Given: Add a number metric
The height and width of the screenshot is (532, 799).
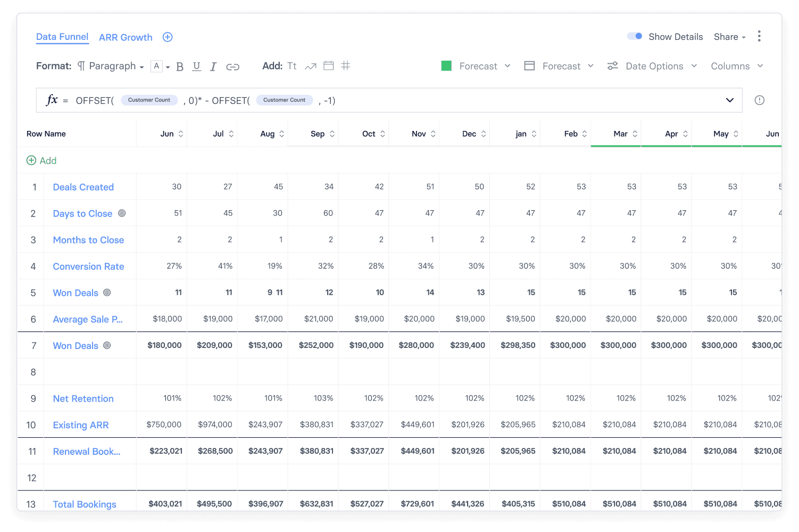Looking at the screenshot, I should tap(346, 65).
